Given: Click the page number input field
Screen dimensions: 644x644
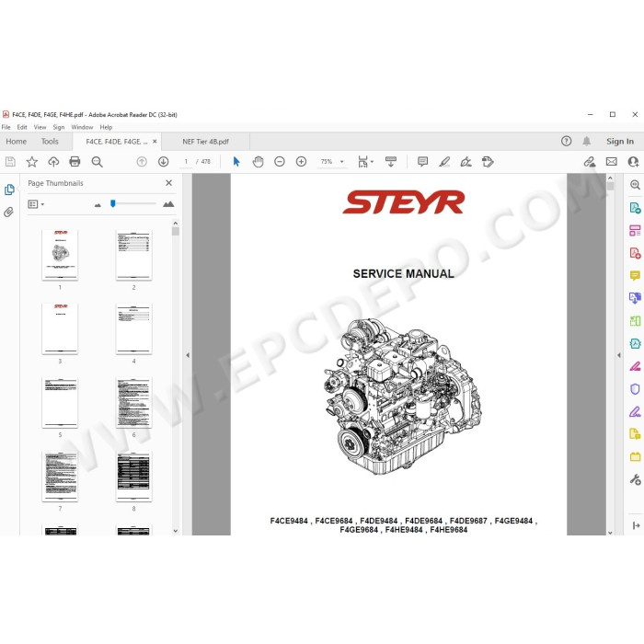Looking at the screenshot, I should coord(186,162).
